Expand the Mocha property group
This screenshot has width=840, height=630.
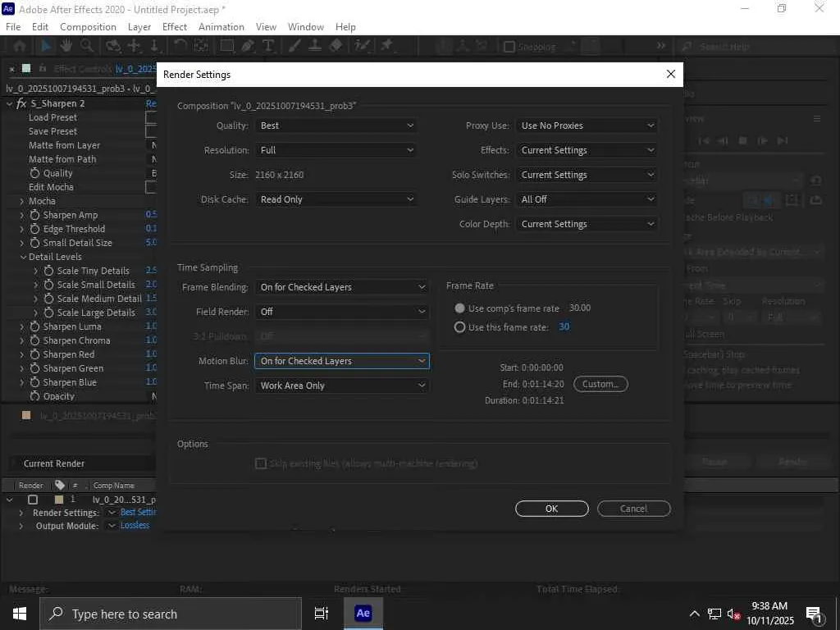[22, 202]
